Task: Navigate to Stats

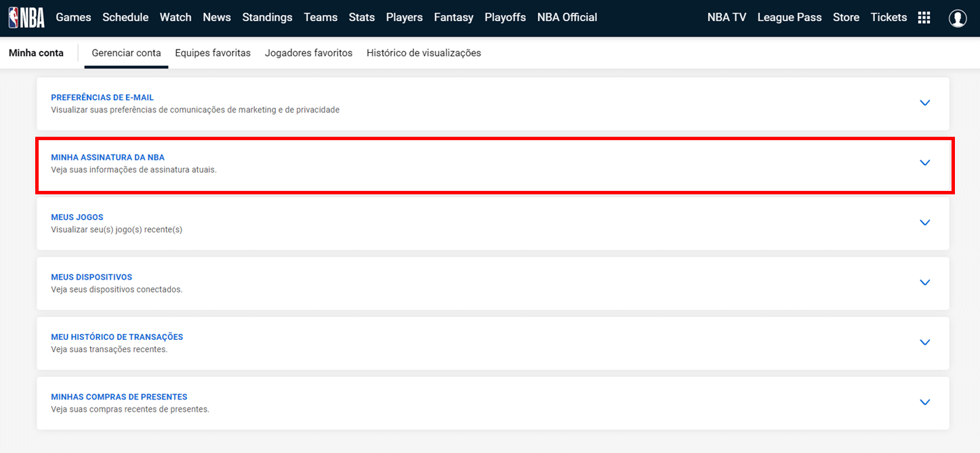Action: coord(362,18)
